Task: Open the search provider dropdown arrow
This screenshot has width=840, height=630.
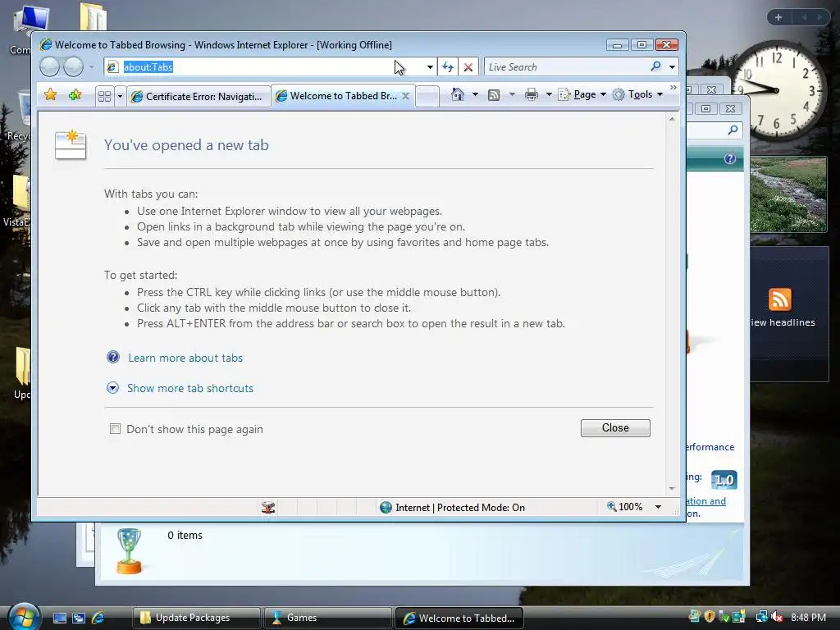Action: tap(672, 67)
